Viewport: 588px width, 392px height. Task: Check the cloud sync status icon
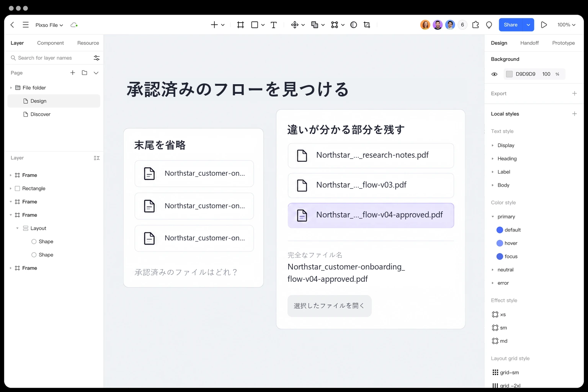(x=74, y=25)
